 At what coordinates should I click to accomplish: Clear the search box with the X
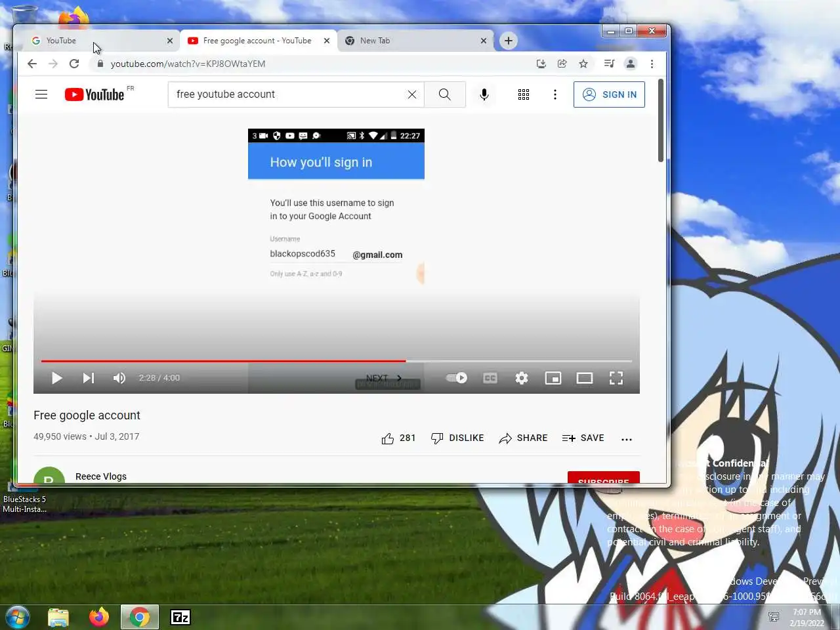[x=412, y=94]
